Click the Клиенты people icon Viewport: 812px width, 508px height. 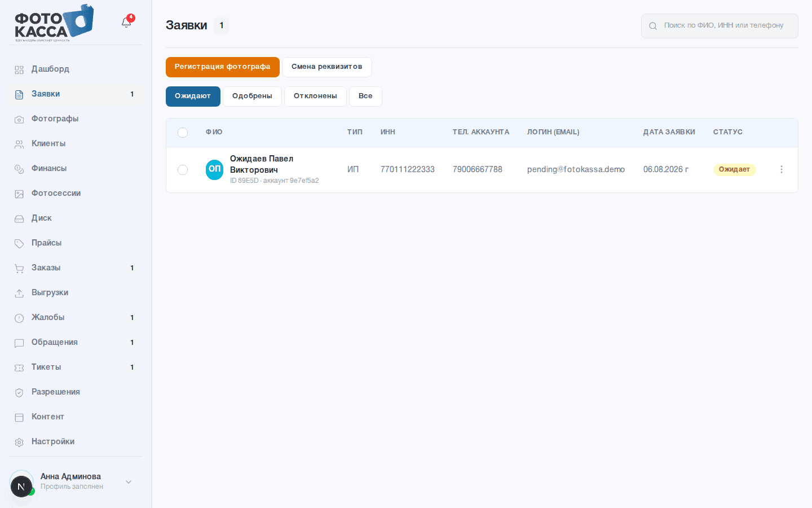(x=19, y=144)
